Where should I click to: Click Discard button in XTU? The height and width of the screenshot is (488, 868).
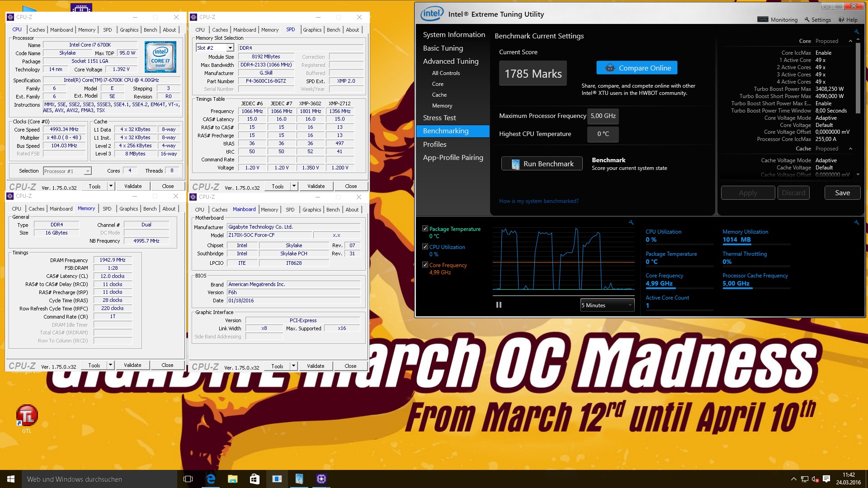pos(793,193)
